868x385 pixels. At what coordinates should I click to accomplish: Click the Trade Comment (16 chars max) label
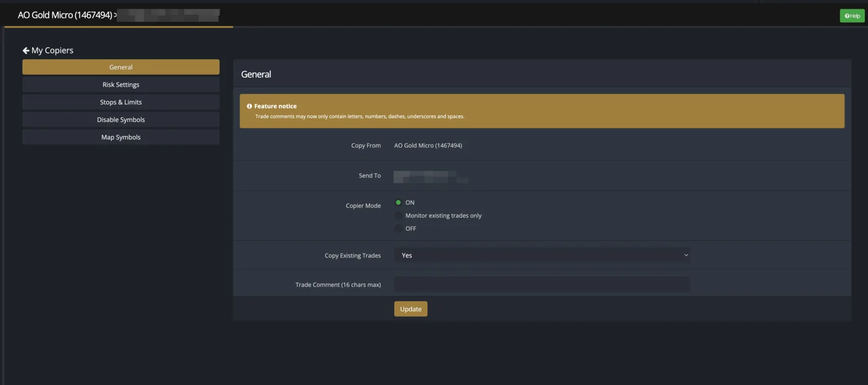pos(338,285)
